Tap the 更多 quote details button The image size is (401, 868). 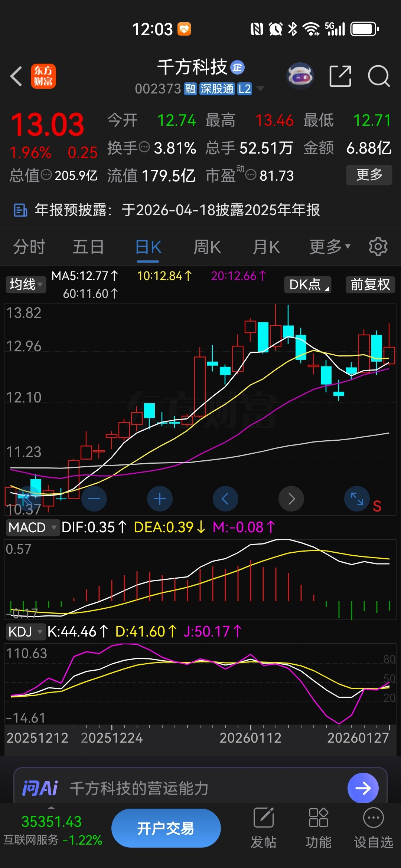point(369,175)
